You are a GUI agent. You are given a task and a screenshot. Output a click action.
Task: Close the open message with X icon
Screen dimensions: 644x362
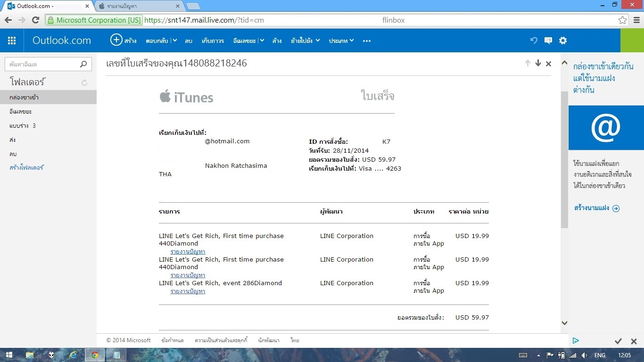[x=548, y=64]
